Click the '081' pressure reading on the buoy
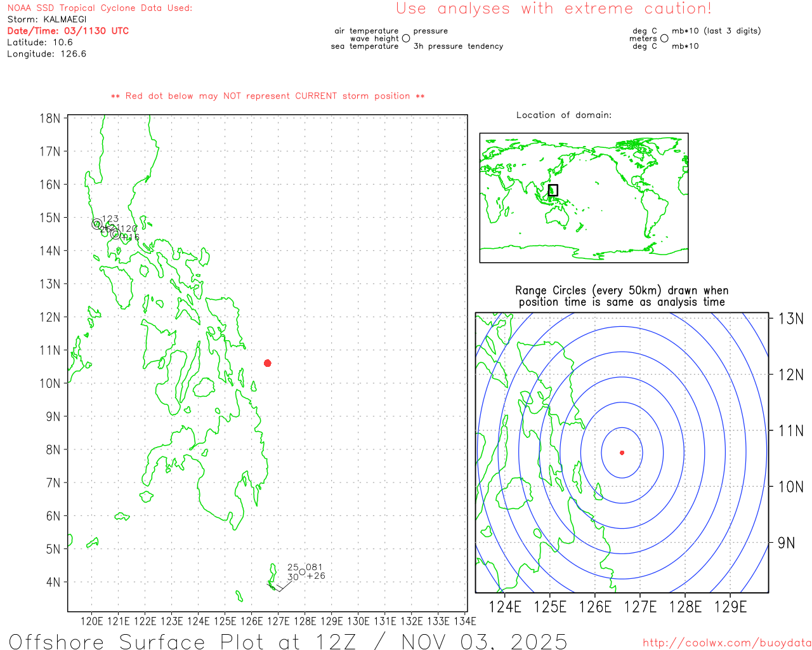Viewport: 812px width, 650px height. [314, 567]
